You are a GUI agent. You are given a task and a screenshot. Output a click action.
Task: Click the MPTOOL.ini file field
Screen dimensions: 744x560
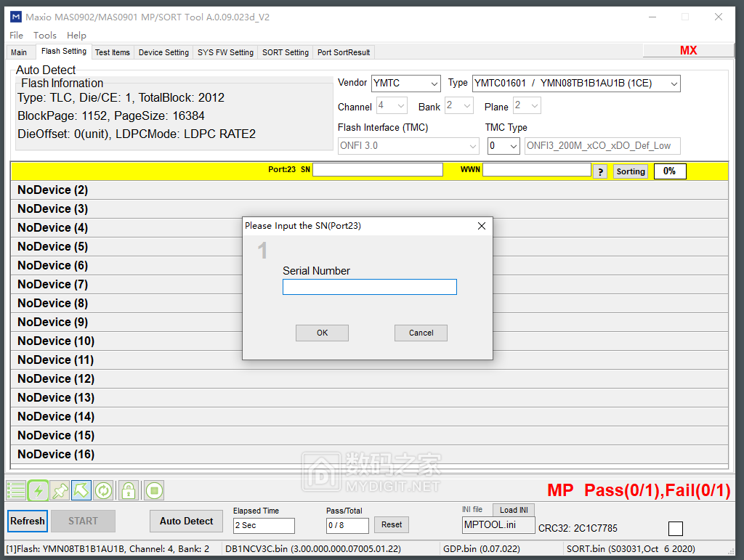pyautogui.click(x=498, y=525)
